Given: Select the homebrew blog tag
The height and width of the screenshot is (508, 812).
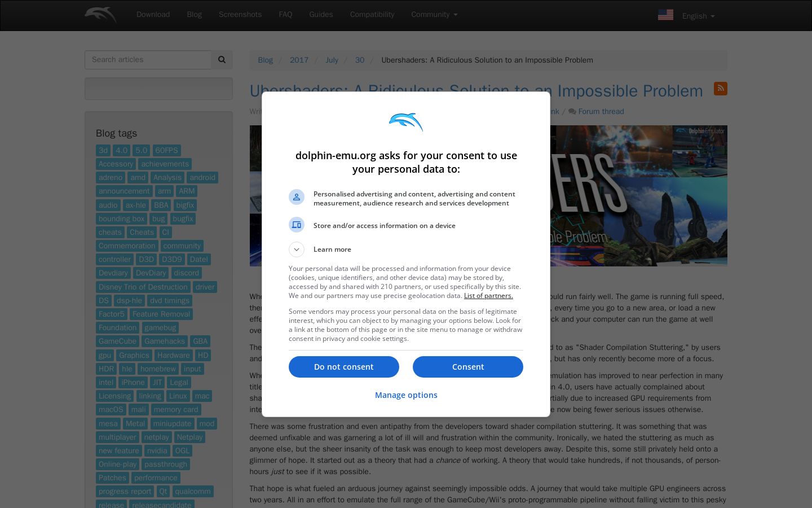Looking at the screenshot, I should click(158, 369).
